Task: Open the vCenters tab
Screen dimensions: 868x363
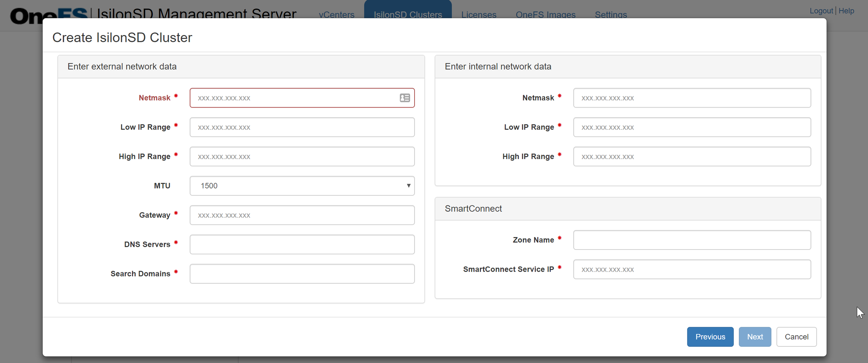Action: tap(336, 15)
